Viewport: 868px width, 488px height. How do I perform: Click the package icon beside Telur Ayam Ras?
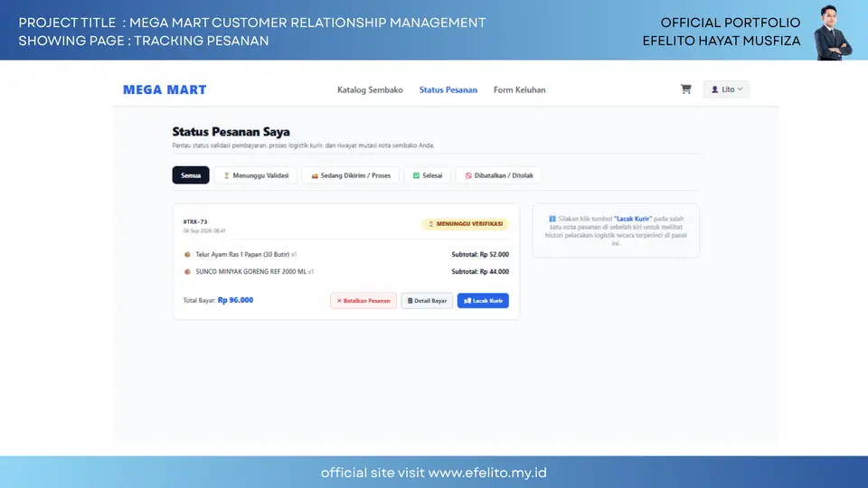tap(187, 255)
